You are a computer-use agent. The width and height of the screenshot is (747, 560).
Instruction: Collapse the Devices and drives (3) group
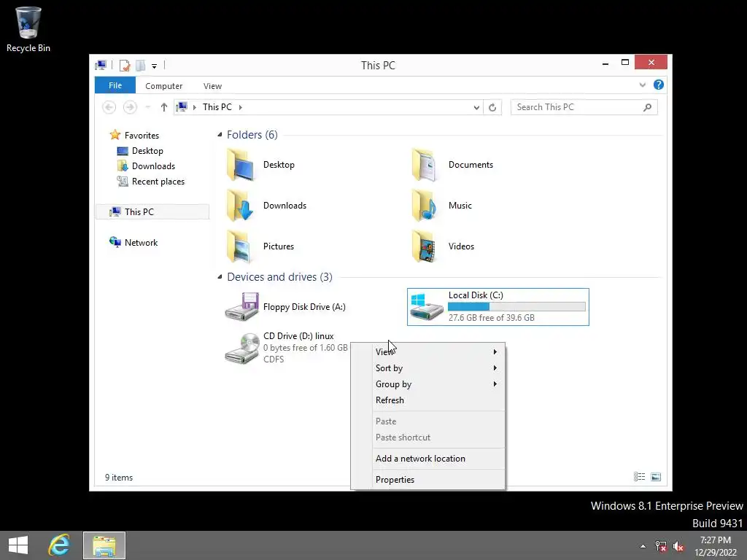(220, 276)
